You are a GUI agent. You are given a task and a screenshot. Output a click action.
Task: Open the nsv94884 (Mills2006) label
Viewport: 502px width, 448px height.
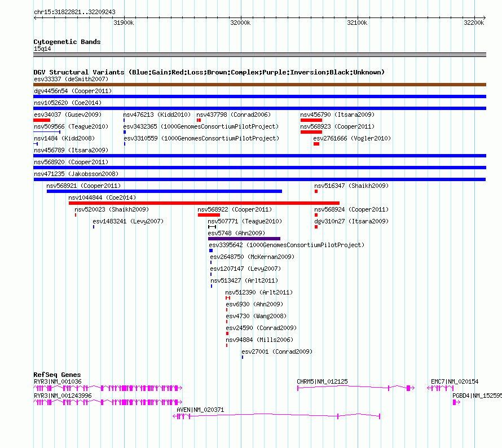(x=259, y=340)
